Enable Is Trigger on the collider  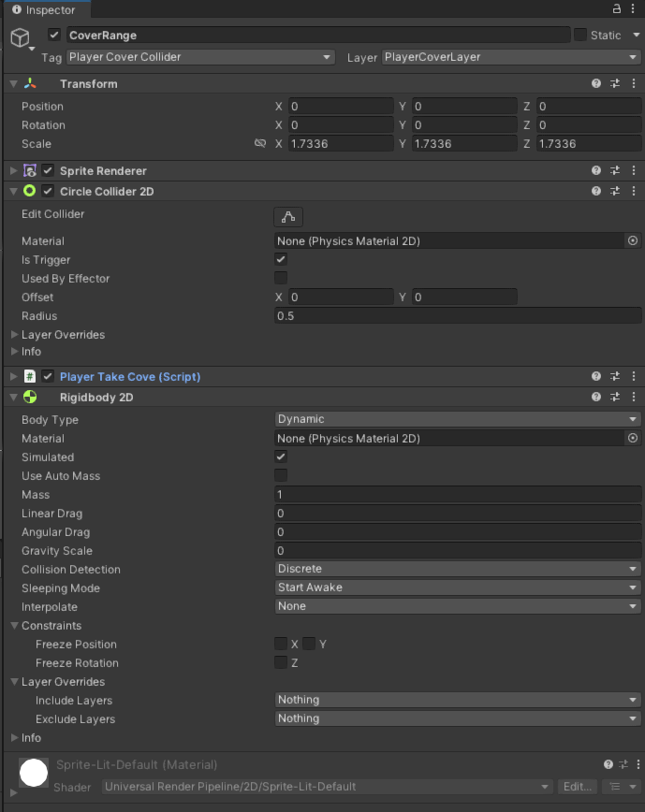click(279, 259)
